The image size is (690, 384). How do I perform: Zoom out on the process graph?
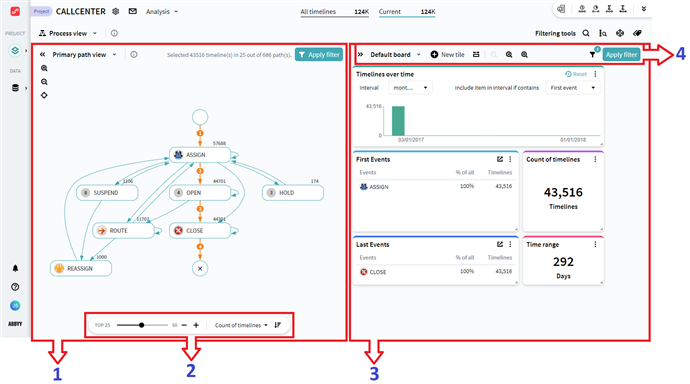44,82
